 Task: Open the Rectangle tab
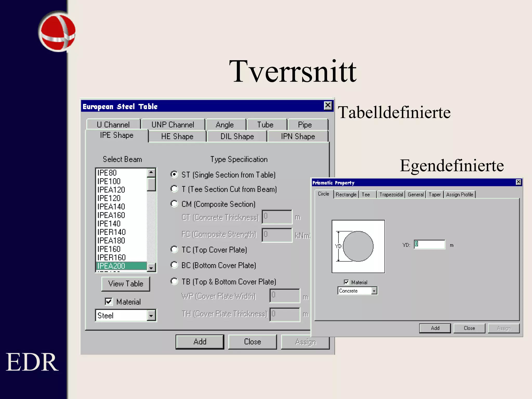(346, 195)
